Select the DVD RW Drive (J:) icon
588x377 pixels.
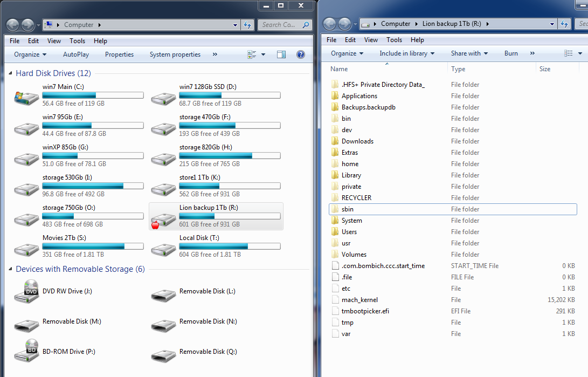pos(26,291)
